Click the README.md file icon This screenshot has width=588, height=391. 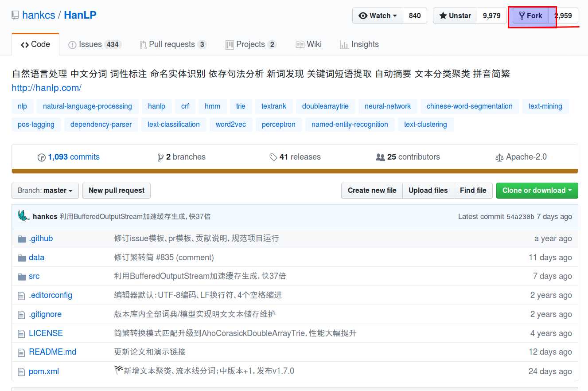[21, 352]
